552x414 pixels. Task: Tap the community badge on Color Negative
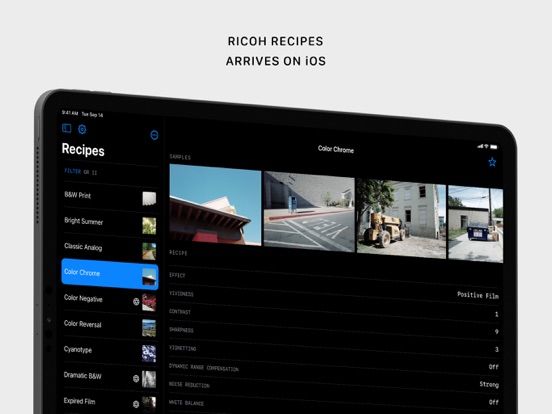click(x=136, y=301)
